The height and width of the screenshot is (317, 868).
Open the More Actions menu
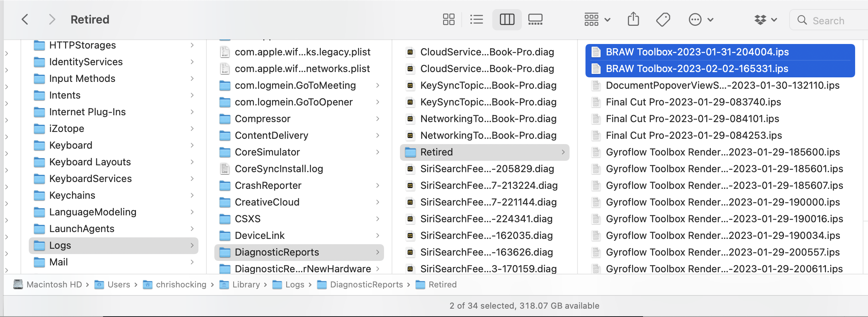701,19
